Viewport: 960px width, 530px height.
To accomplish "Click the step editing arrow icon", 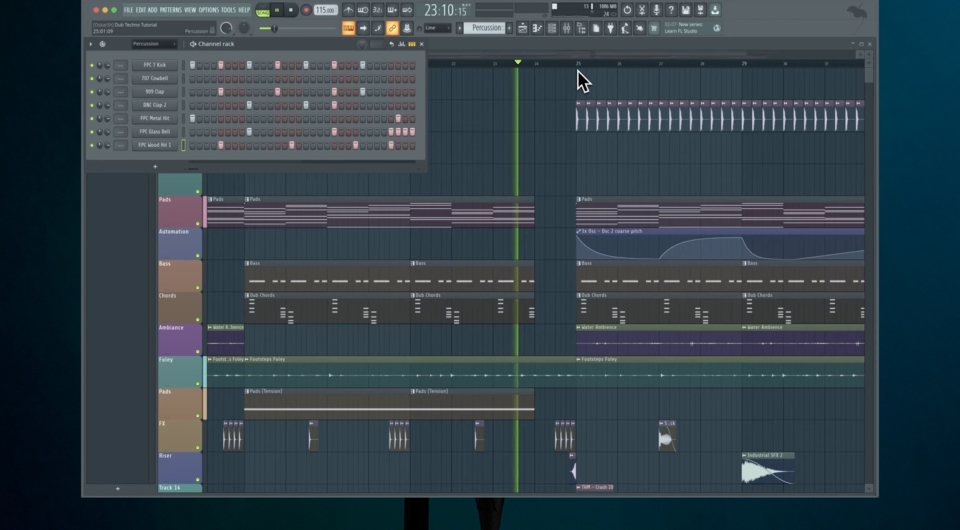I will (363, 28).
